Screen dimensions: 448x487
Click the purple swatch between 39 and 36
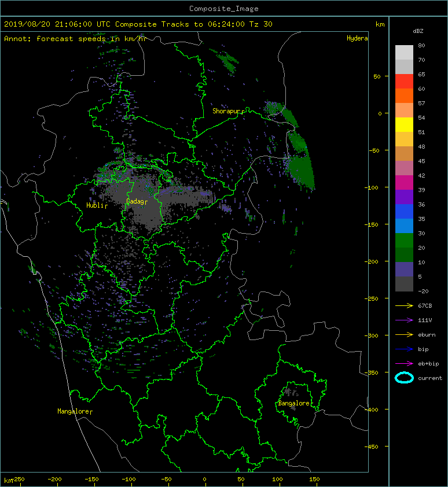(404, 197)
